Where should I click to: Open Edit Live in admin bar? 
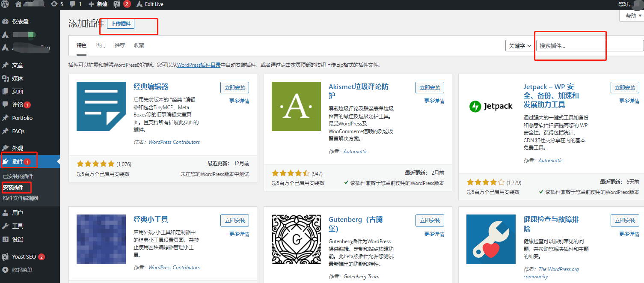coord(150,4)
